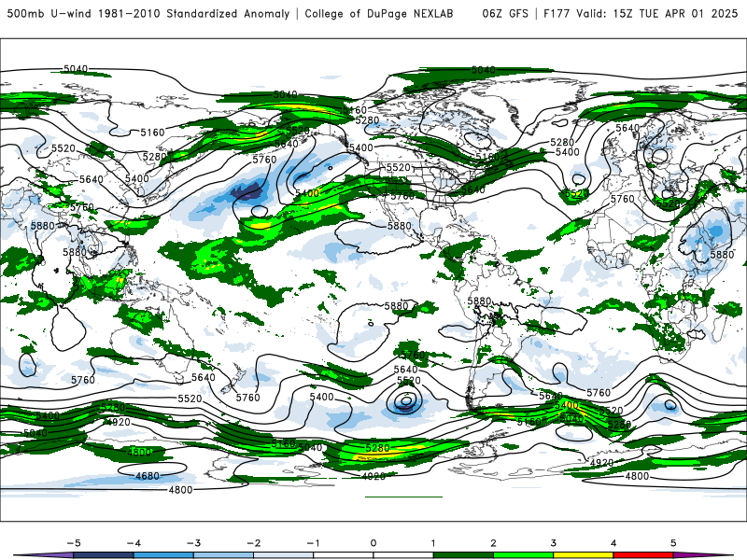Click the '-4' colorbar tick label

pyautogui.click(x=134, y=543)
